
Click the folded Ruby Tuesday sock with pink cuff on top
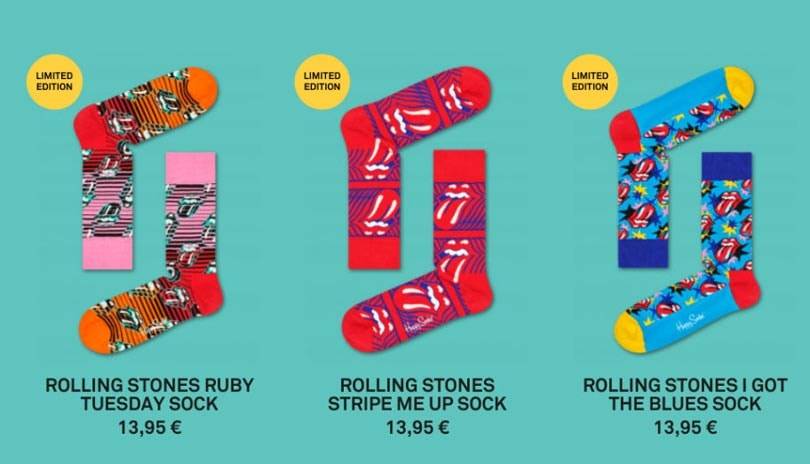coord(190,212)
